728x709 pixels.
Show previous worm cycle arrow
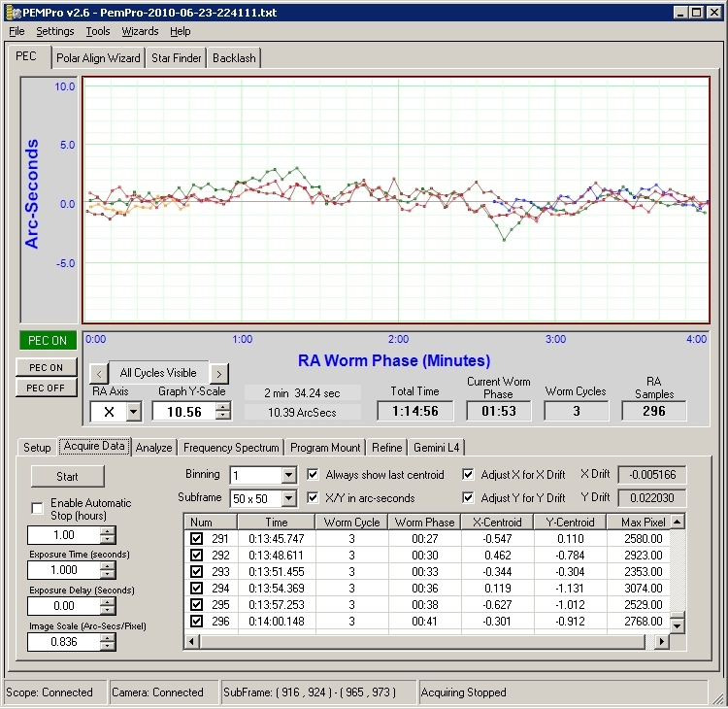tap(98, 374)
